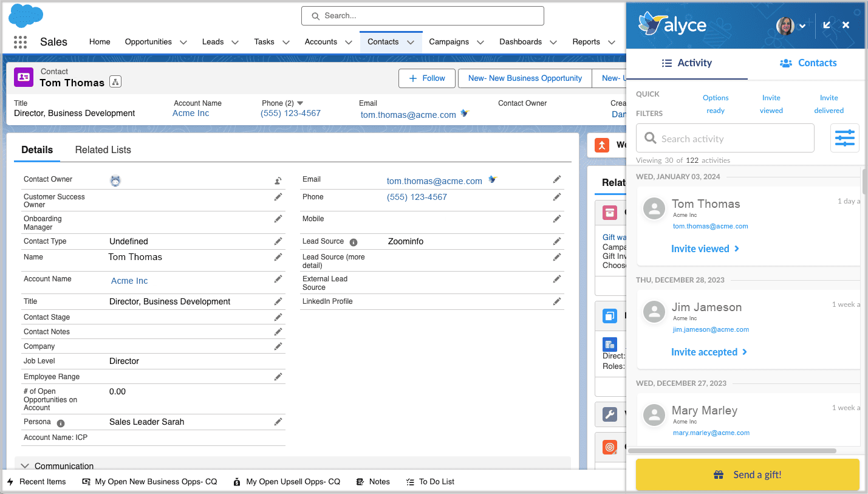Collapse the Communication section
The image size is (868, 494).
(x=25, y=466)
